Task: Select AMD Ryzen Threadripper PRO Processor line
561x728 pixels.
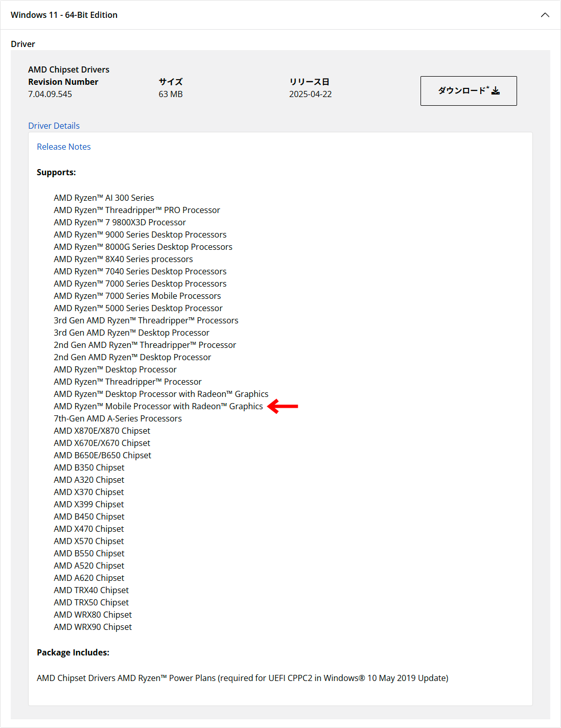Action: point(137,210)
